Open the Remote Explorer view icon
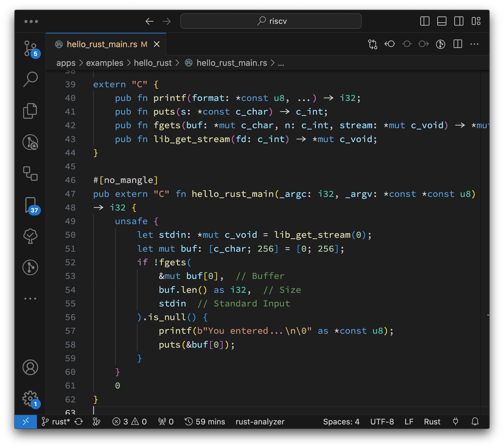504x448 pixels. click(30, 174)
